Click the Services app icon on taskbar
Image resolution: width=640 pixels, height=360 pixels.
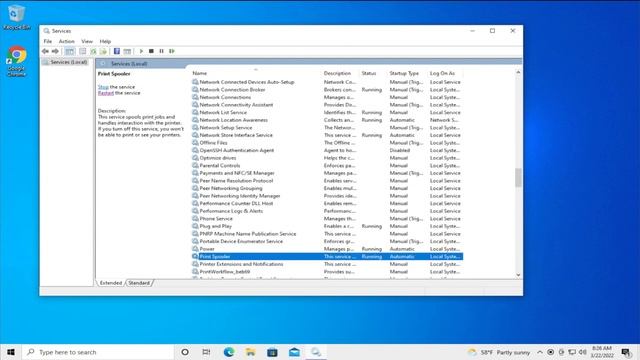click(316, 352)
